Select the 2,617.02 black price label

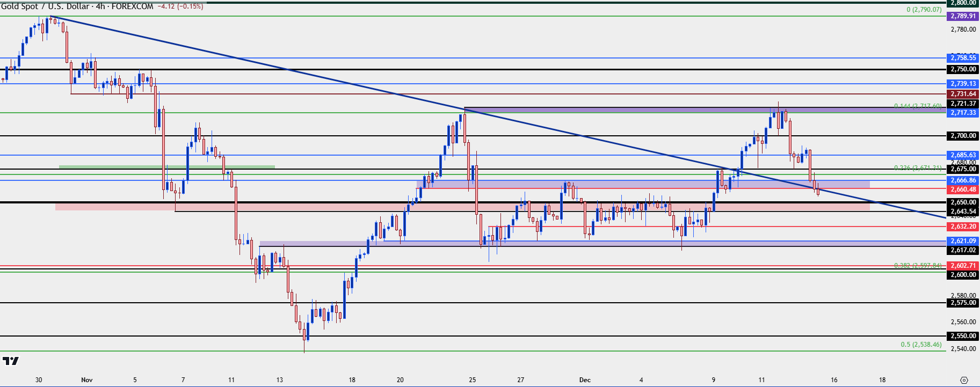(x=963, y=250)
